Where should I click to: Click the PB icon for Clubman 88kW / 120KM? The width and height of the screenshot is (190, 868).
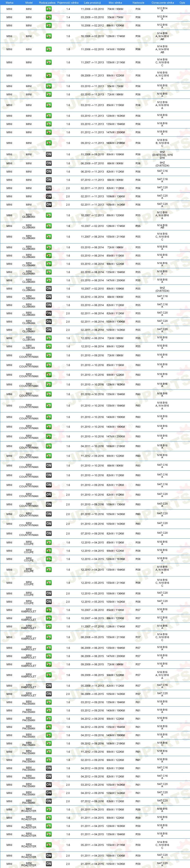pyautogui.click(x=49, y=215)
